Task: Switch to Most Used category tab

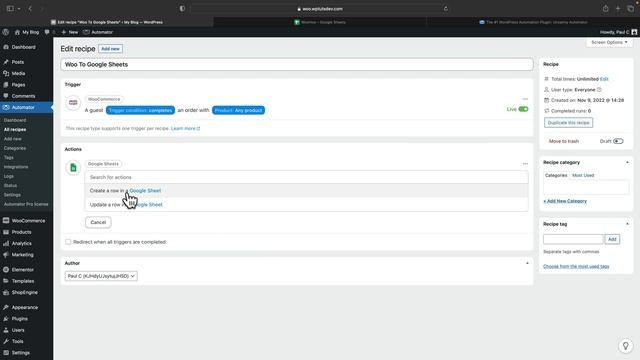Action: (x=583, y=175)
